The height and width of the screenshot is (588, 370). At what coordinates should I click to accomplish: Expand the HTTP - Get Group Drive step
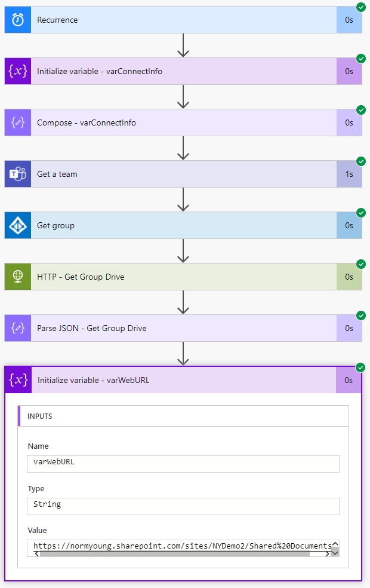click(179, 277)
